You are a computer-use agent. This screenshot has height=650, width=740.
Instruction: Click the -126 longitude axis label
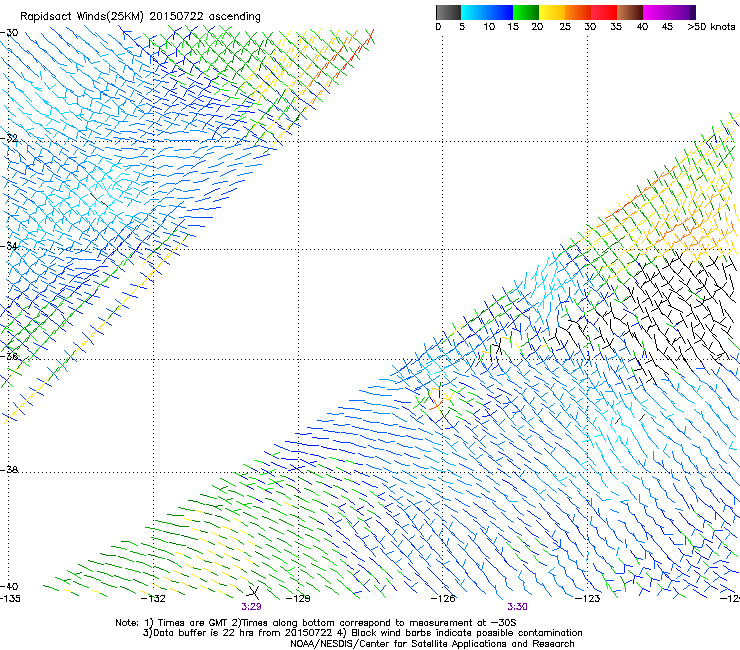click(x=443, y=599)
